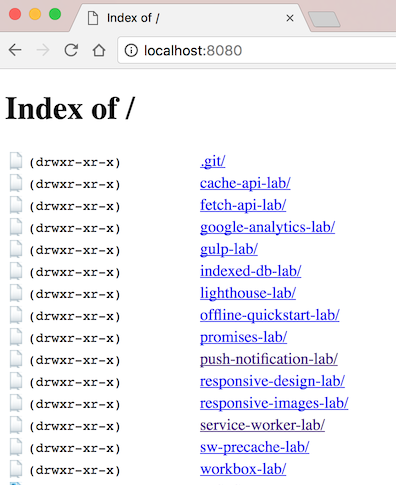Click the file icon beside .git/
Image resolution: width=396 pixels, height=485 pixels.
[16, 161]
